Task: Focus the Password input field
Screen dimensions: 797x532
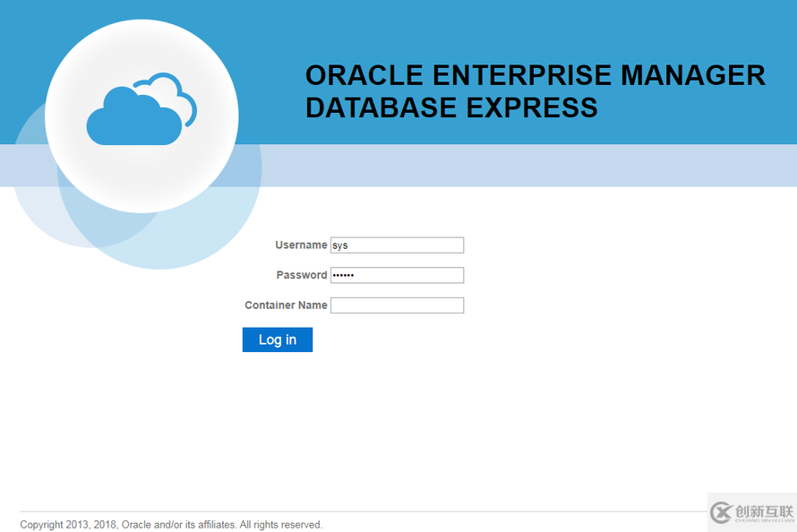Action: coord(397,275)
